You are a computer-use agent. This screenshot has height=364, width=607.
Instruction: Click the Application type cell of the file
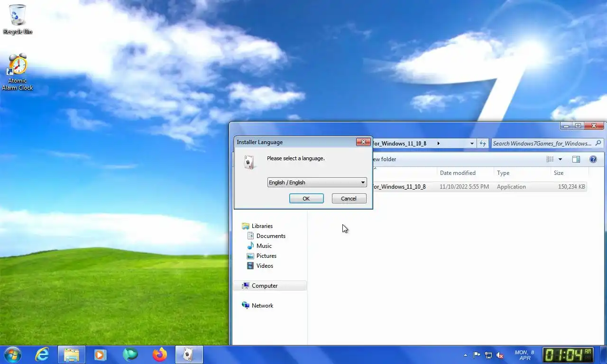[x=511, y=187]
